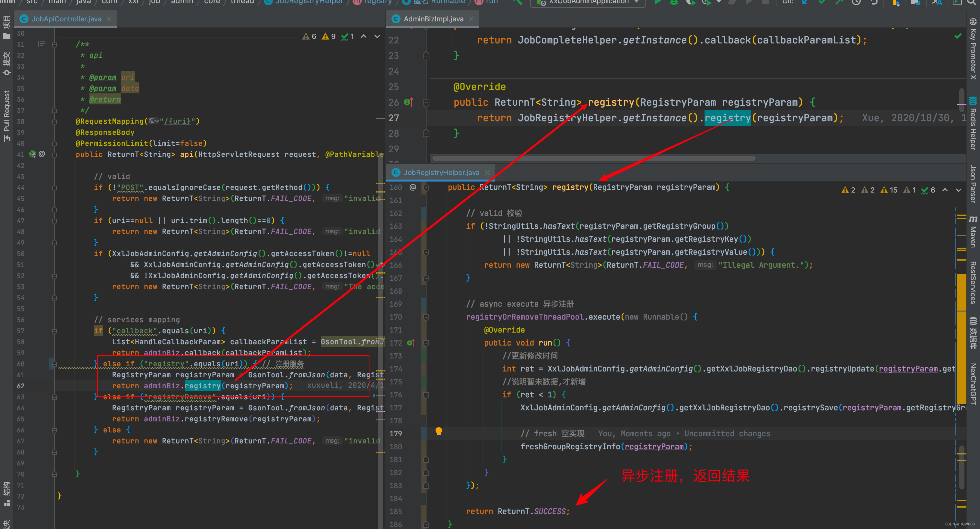
Task: Click the vertical scrollbar thumb of JobRegistryHelper editor
Action: 962,467
